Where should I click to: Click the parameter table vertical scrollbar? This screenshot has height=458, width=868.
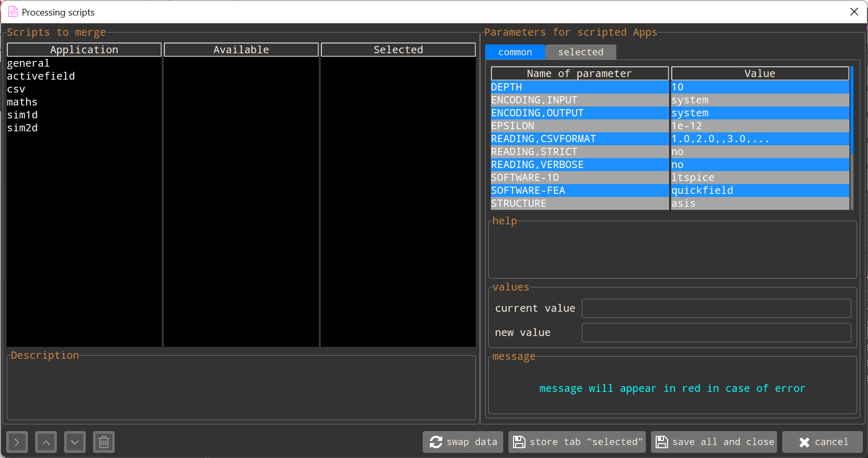(x=851, y=138)
